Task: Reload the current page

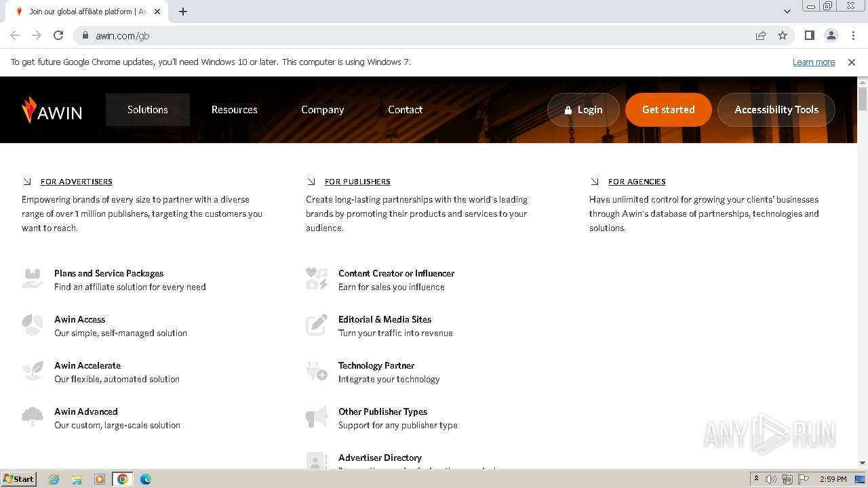Action: coord(58,35)
